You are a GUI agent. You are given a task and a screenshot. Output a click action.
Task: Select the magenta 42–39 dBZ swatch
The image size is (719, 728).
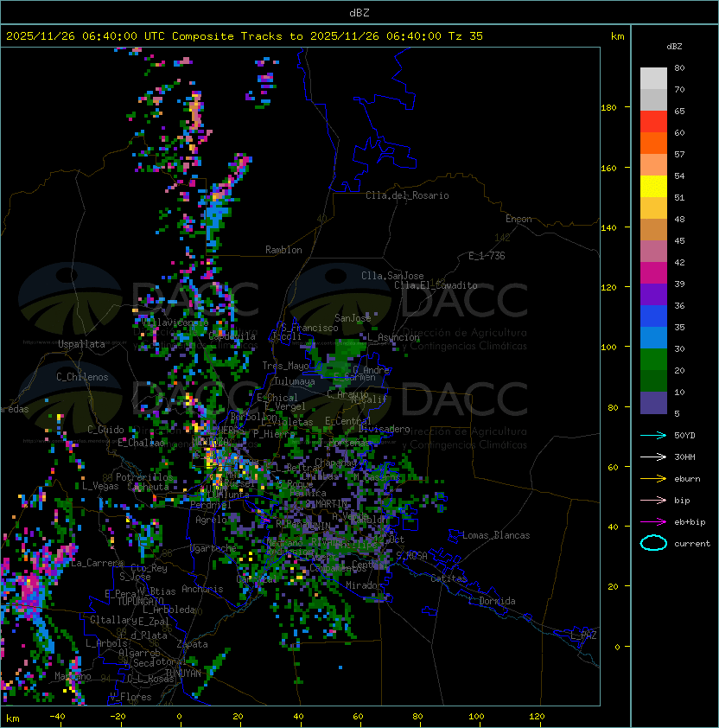653,273
